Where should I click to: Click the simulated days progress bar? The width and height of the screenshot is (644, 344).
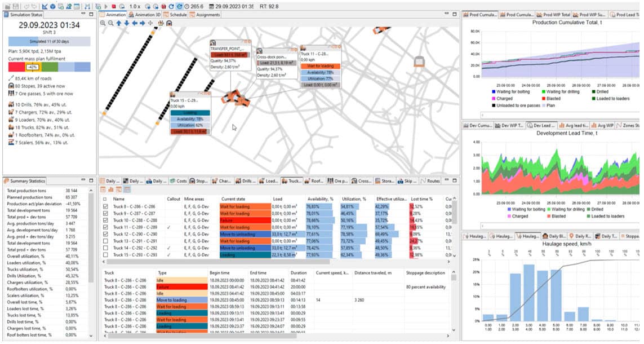(x=49, y=42)
